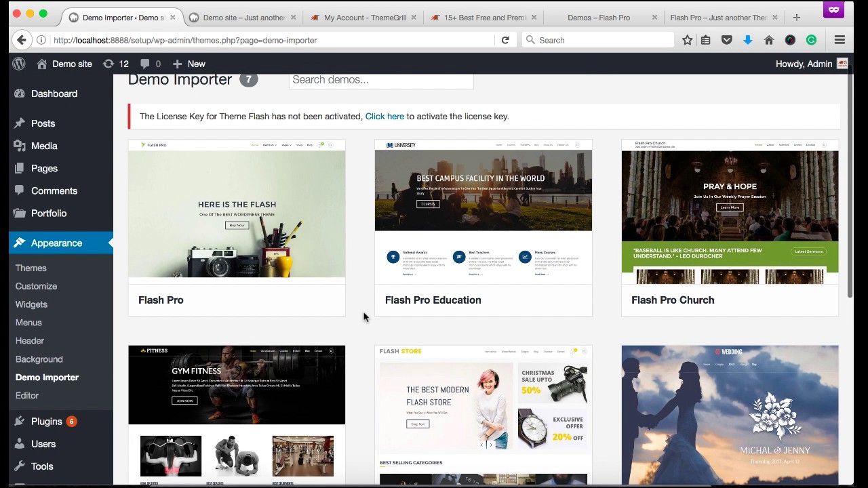The height and width of the screenshot is (488, 868).
Task: Click the browser Search field
Action: pos(598,40)
